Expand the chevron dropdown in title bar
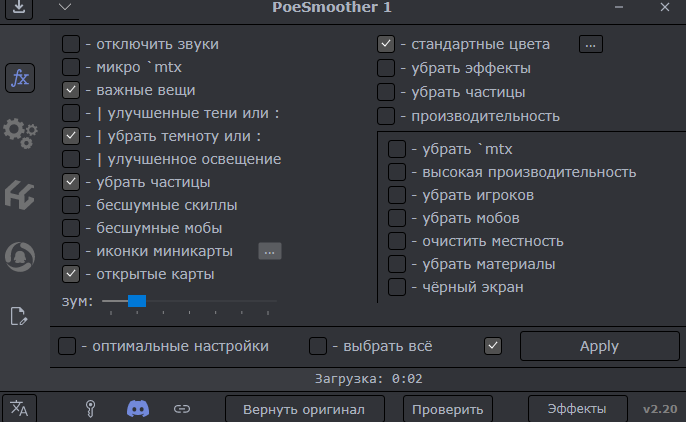 tap(65, 7)
